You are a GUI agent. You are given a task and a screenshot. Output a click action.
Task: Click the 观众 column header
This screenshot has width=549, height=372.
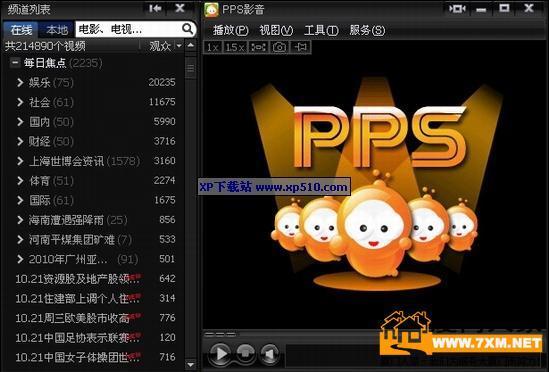point(160,46)
